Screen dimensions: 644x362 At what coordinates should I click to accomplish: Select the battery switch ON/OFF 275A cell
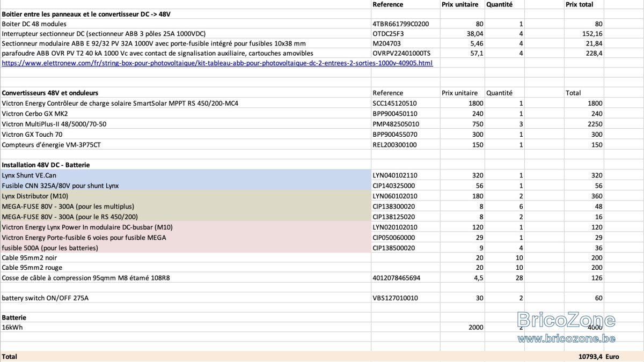(x=186, y=298)
